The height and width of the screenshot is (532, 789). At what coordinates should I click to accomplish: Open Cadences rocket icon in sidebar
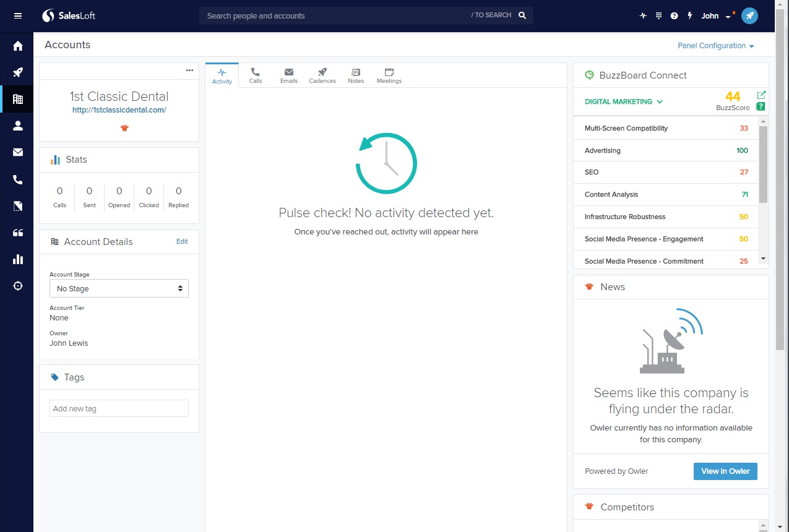18,72
